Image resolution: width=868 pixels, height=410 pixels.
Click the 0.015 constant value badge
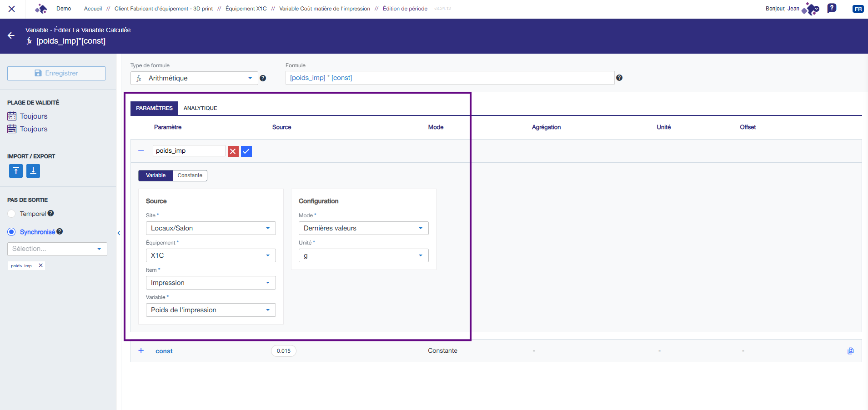[x=284, y=351]
